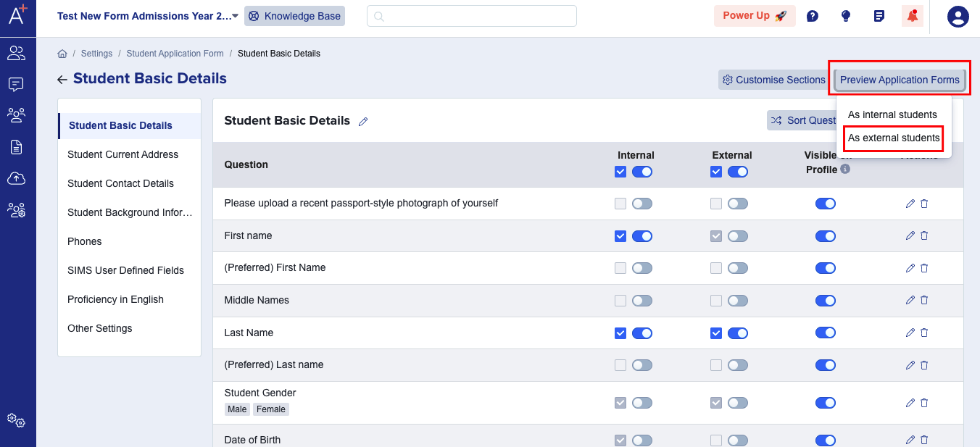
Task: Select As external students option
Action: pos(894,138)
